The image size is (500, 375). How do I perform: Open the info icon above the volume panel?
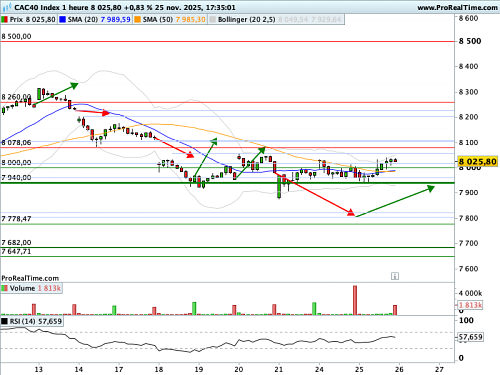click(x=395, y=276)
